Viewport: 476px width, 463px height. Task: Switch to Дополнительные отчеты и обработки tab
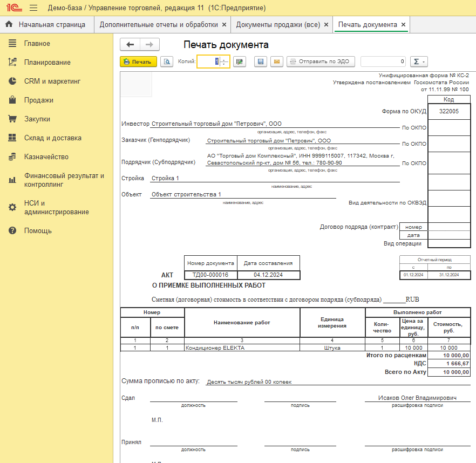click(x=159, y=25)
